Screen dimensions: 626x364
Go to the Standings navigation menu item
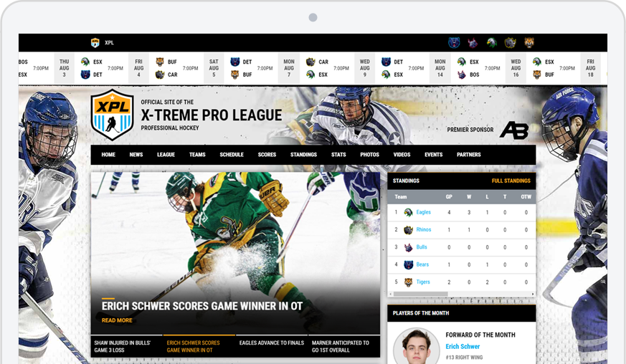pos(303,155)
